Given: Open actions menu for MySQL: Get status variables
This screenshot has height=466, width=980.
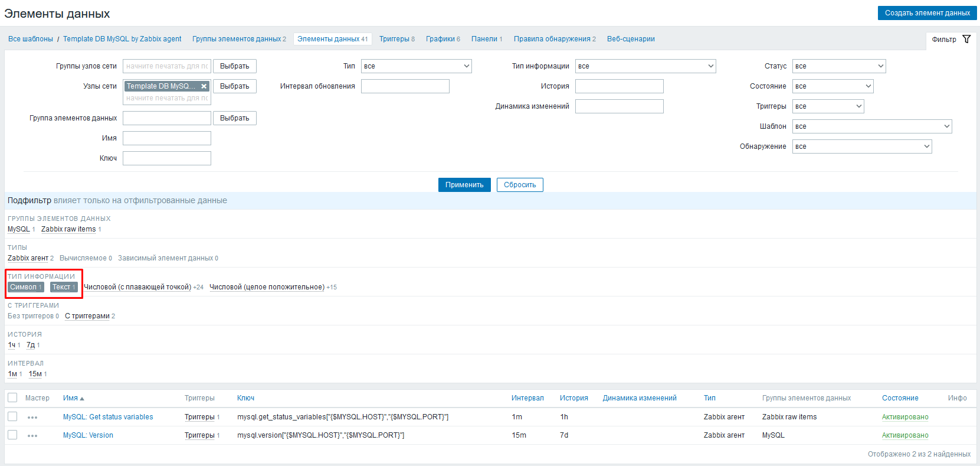Looking at the screenshot, I should point(32,418).
